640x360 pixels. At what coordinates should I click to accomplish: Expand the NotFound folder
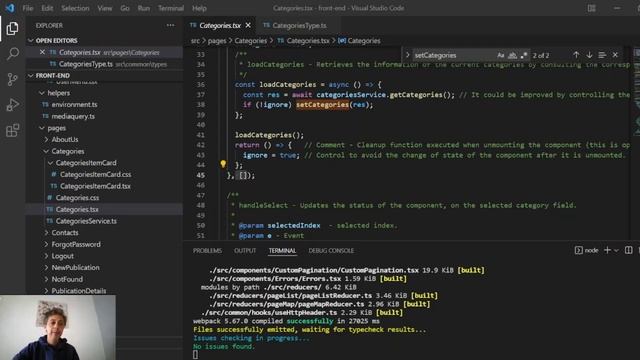tap(67, 279)
